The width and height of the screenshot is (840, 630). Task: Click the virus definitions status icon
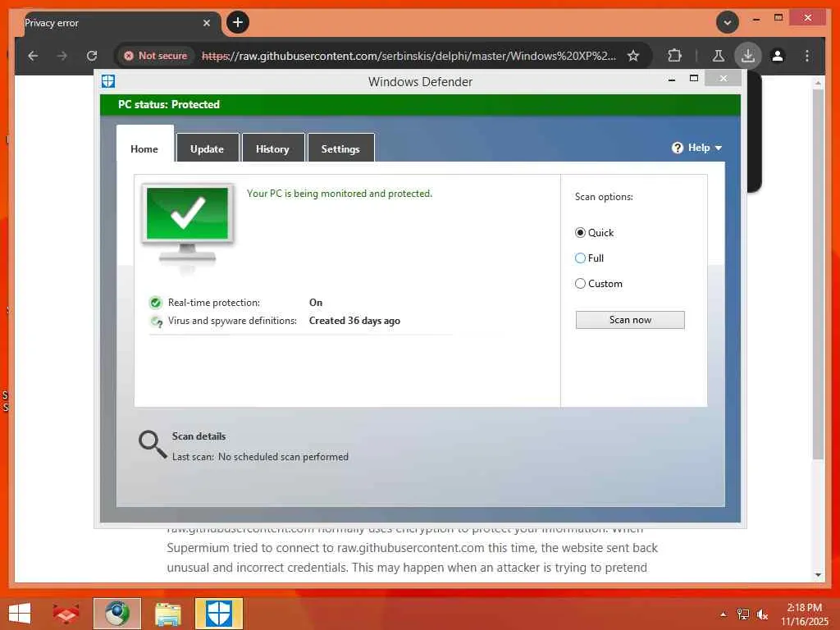tap(156, 322)
